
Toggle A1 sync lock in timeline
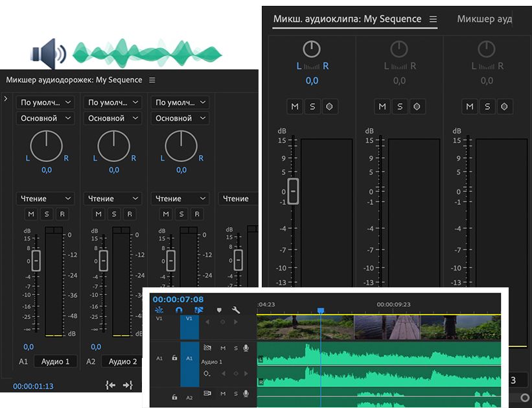click(x=207, y=348)
